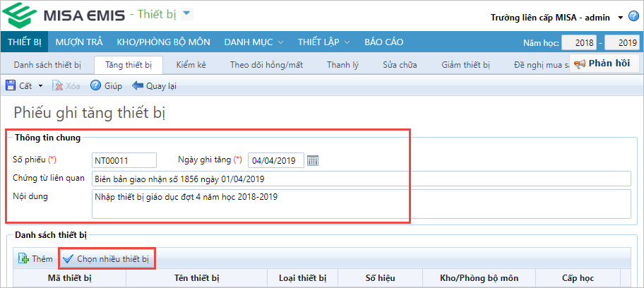
Task: Click the start school year 2018 field
Action: 579,43
